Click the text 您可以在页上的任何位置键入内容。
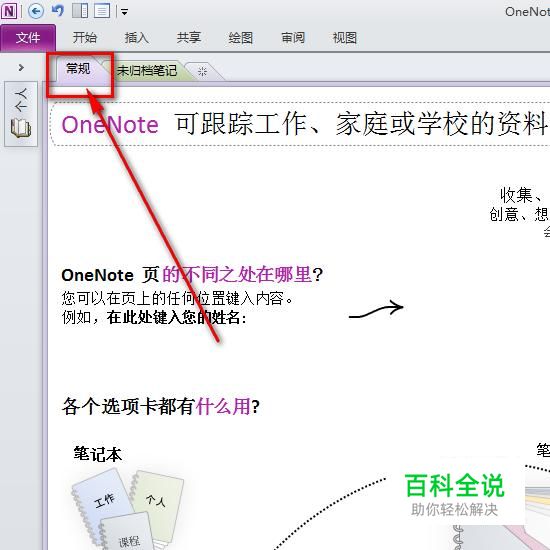The height and width of the screenshot is (550, 550). coord(177,299)
